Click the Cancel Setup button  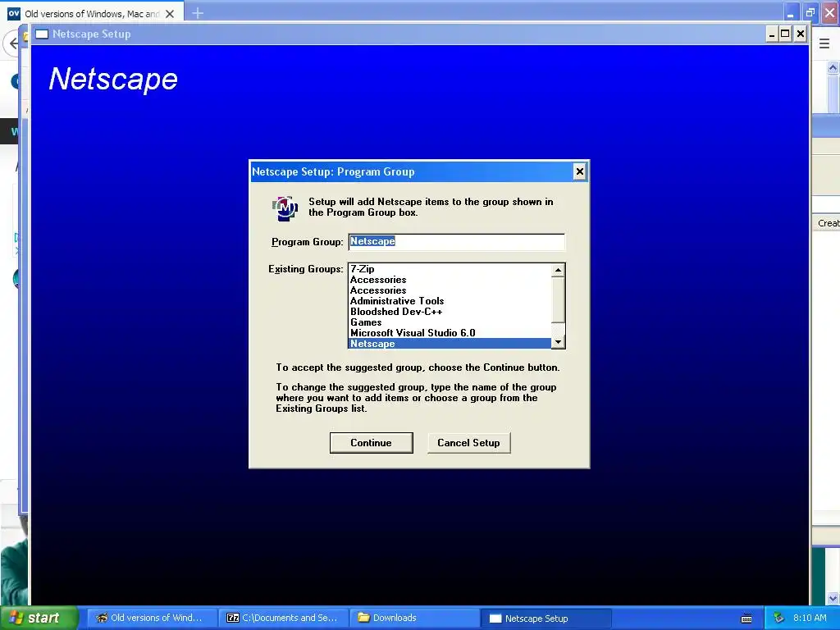(468, 442)
